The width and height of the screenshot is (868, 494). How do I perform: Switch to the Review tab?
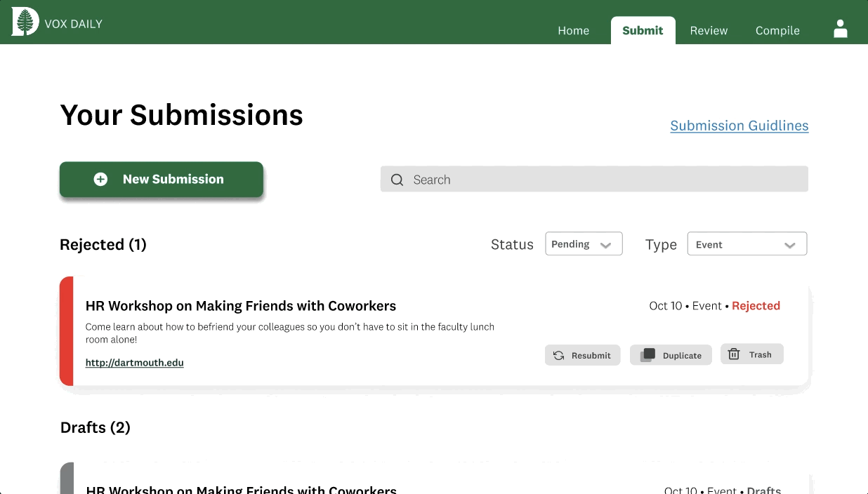pos(709,31)
